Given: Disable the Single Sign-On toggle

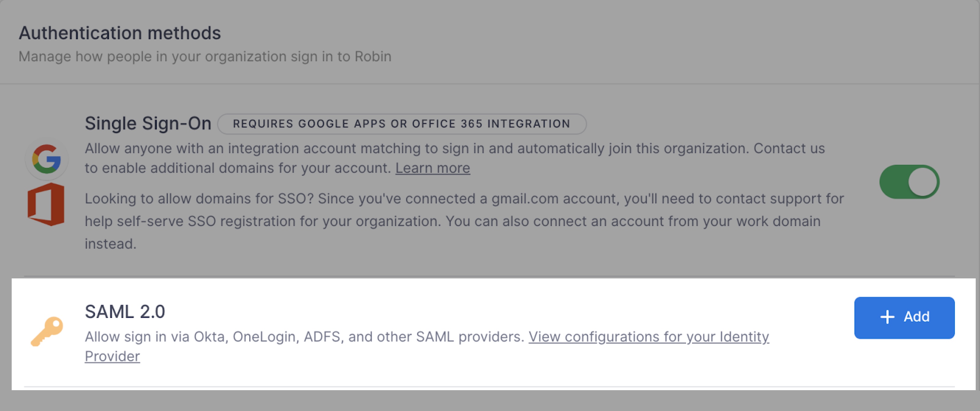Looking at the screenshot, I should (909, 182).
